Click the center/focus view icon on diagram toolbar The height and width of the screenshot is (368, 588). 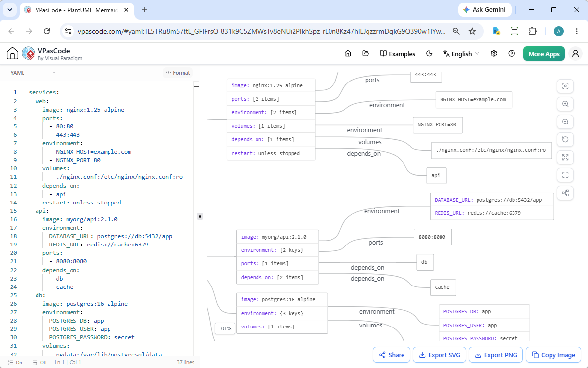click(x=565, y=86)
